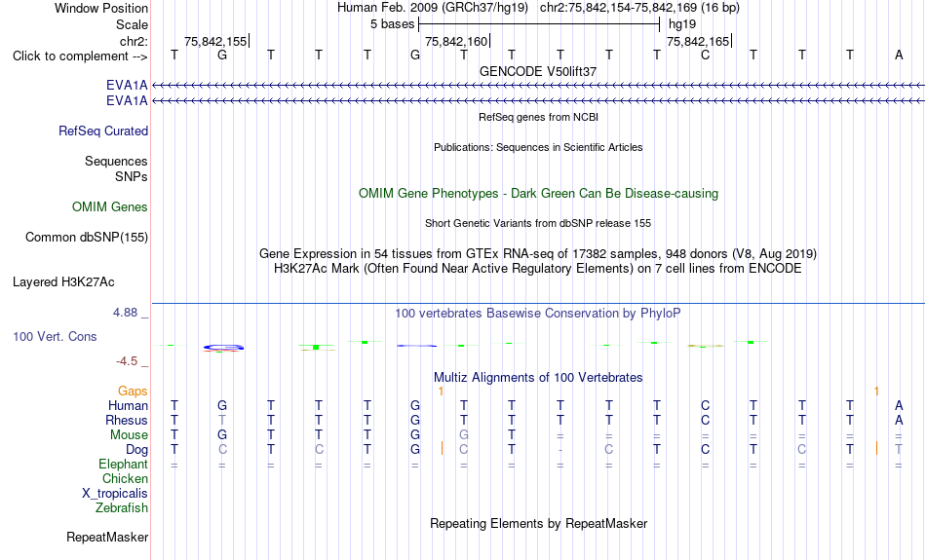Click the -4.5 conservation lower limit value

coord(127,361)
